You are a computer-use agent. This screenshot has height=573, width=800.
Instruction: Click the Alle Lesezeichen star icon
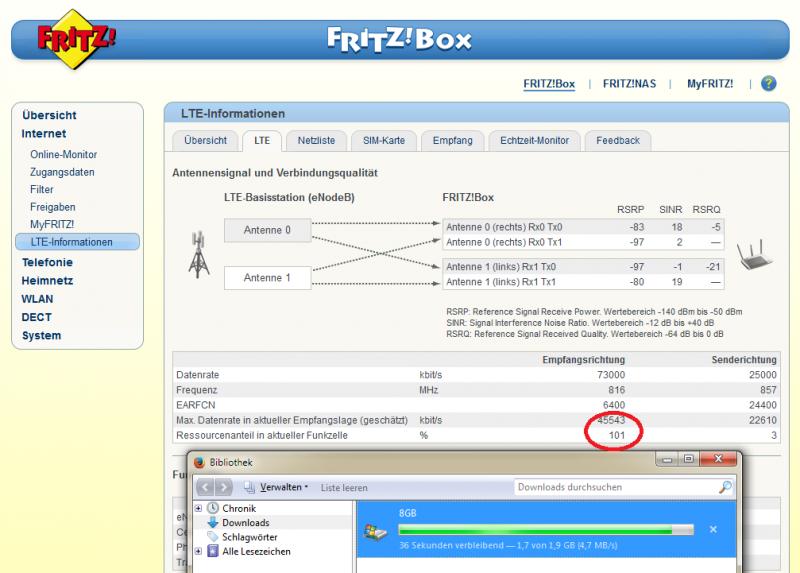coord(213,551)
